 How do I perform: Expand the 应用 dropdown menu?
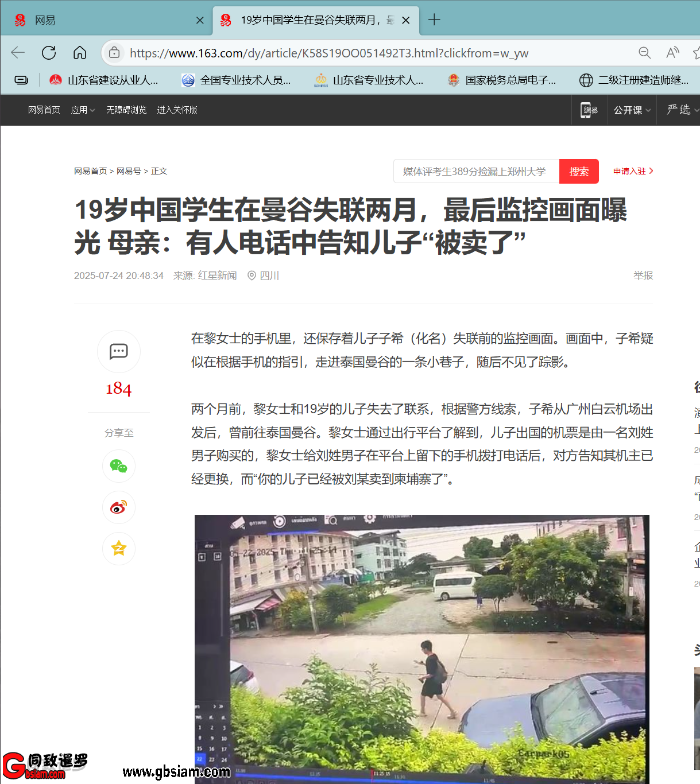click(83, 110)
